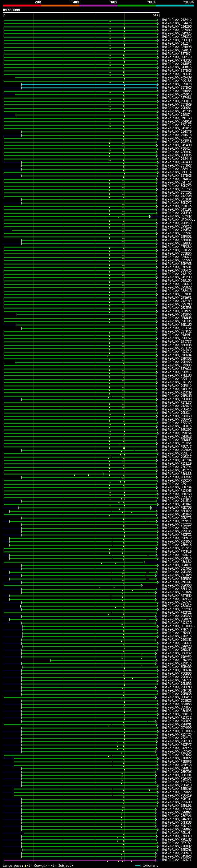This screenshot has height=868, width=197.
Task: Click the UniRef100_C6K7G4 label
Action: point(177,487)
